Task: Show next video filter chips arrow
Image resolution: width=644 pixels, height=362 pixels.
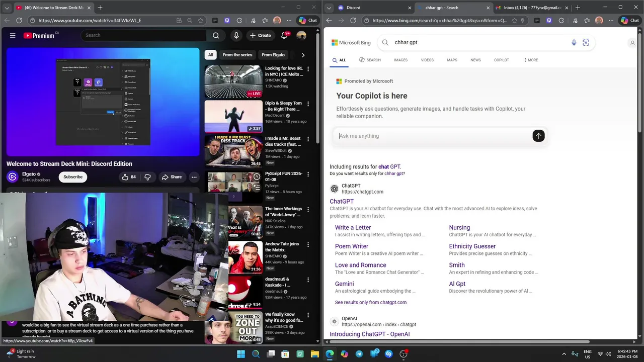Action: click(303, 55)
